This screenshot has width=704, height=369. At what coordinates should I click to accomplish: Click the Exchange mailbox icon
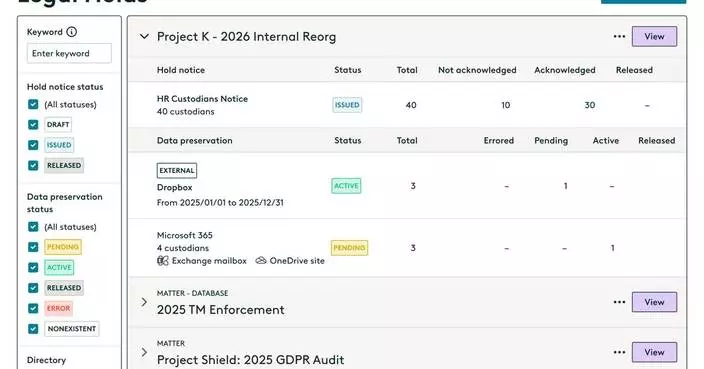[x=163, y=261]
